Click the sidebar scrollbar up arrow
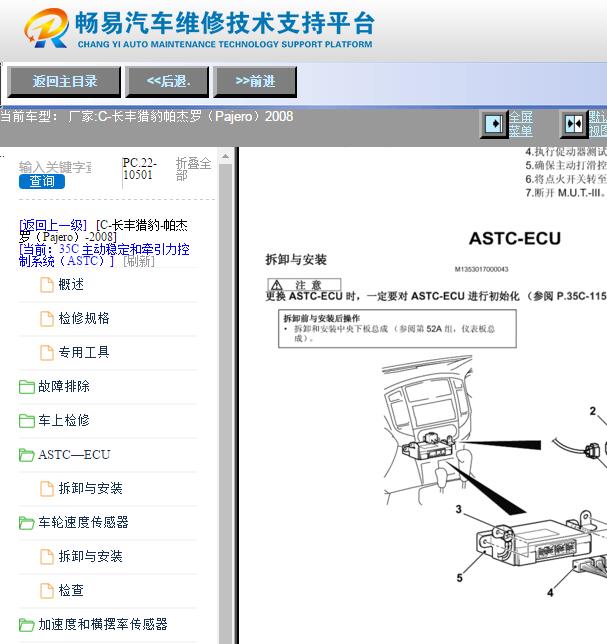This screenshot has height=644, width=607. point(225,156)
